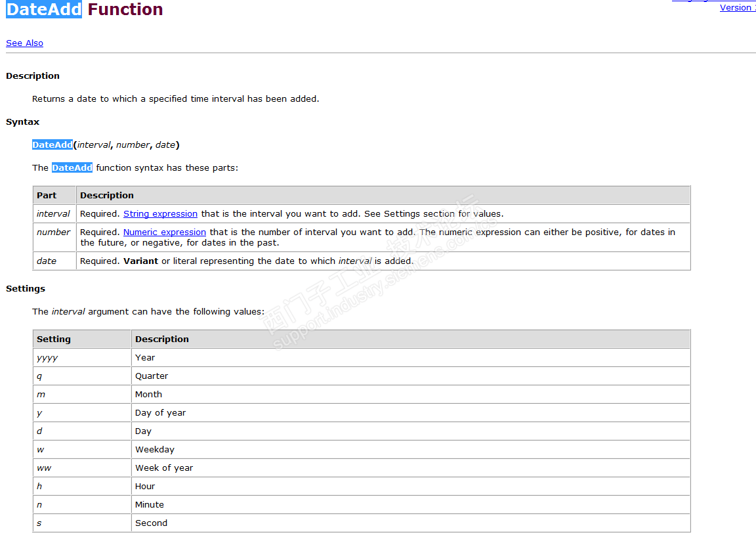Click the ww setting cell

tap(44, 468)
